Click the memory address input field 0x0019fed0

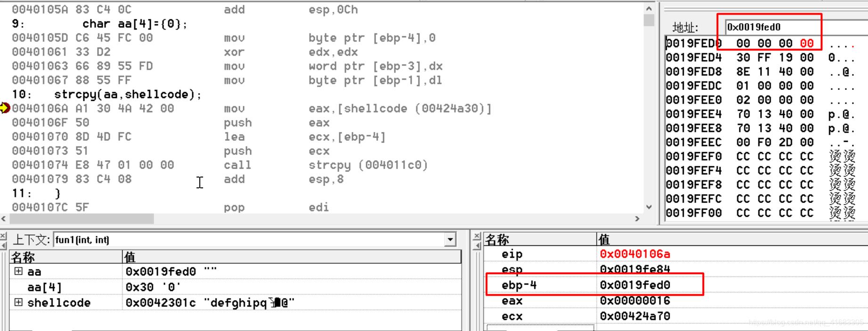click(x=796, y=27)
